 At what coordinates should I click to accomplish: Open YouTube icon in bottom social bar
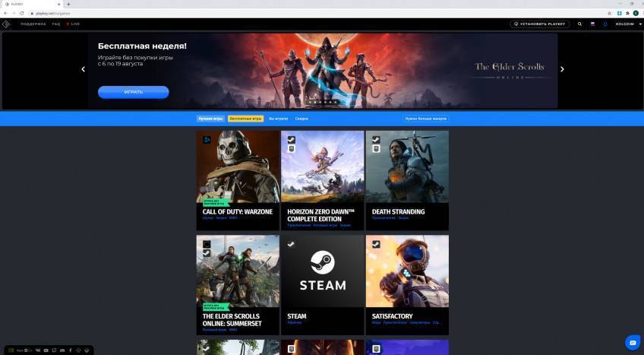(x=46, y=350)
